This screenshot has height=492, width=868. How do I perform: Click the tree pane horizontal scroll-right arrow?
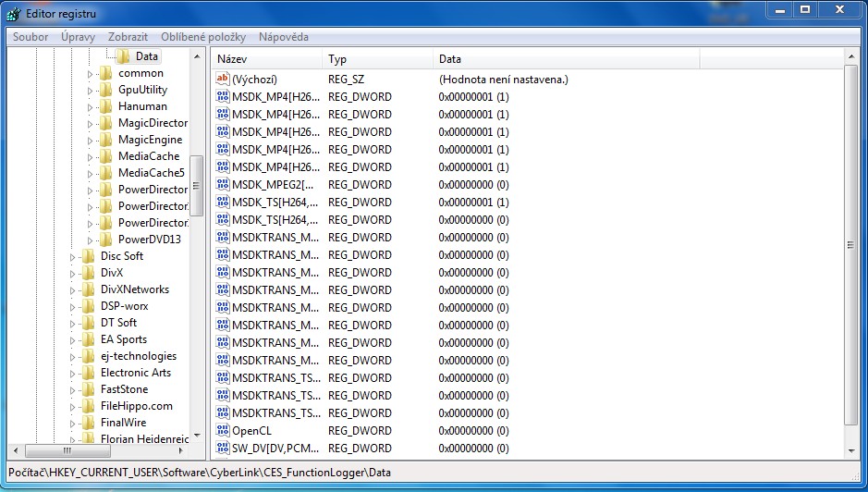coord(181,451)
